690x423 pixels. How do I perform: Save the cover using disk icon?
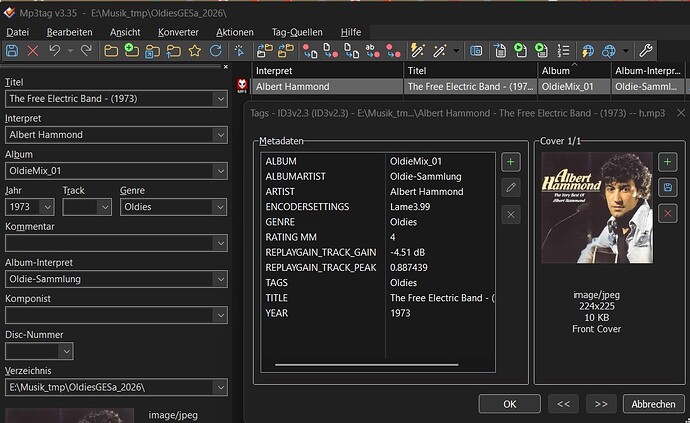point(668,188)
